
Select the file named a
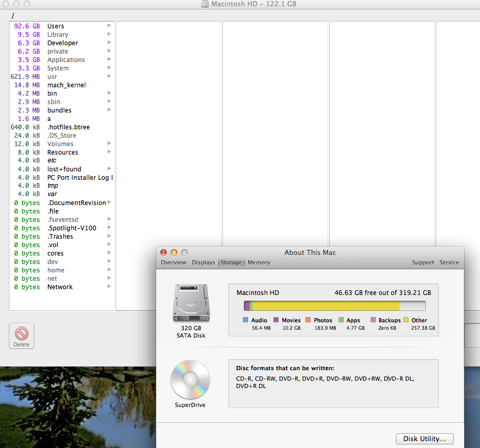tap(62, 118)
